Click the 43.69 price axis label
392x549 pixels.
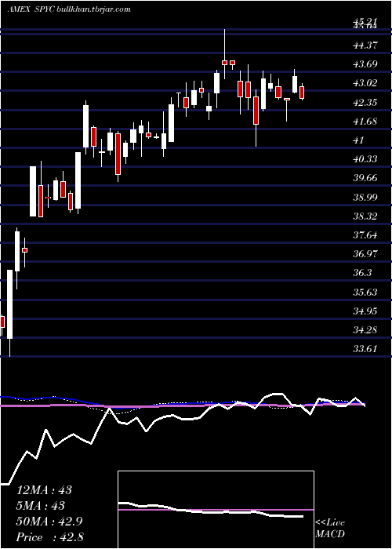coord(365,64)
